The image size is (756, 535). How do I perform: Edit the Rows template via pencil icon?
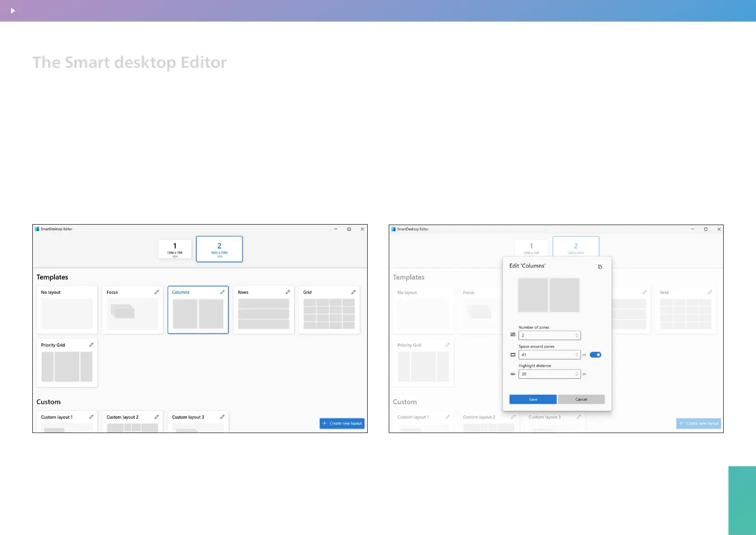point(288,292)
